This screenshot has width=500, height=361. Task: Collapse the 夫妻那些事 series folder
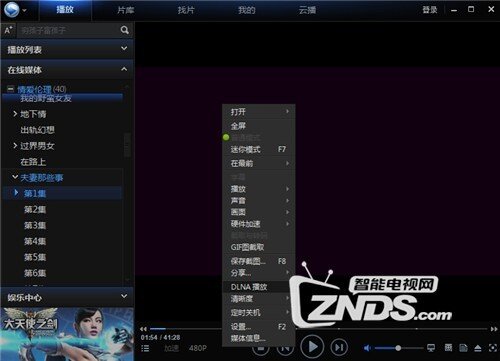point(15,177)
